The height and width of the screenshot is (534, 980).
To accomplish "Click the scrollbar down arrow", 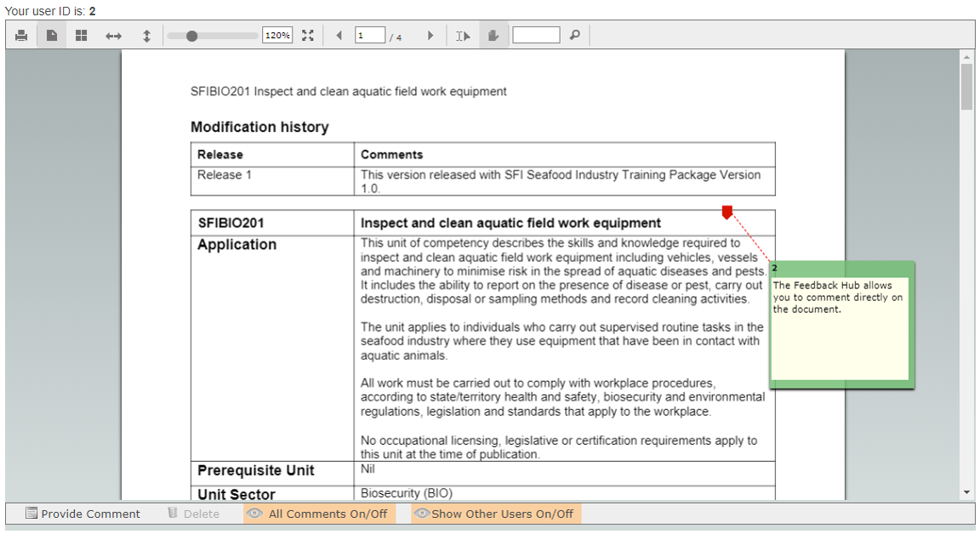I will point(967,493).
